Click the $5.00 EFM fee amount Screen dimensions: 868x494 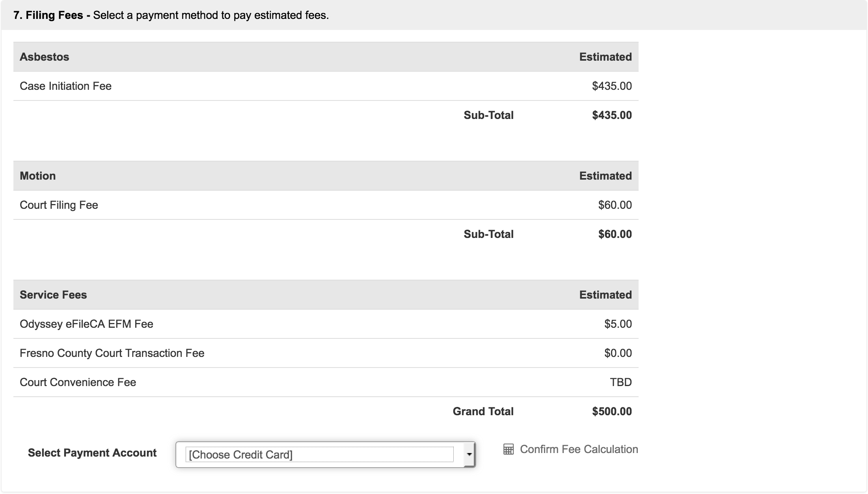pyautogui.click(x=618, y=324)
